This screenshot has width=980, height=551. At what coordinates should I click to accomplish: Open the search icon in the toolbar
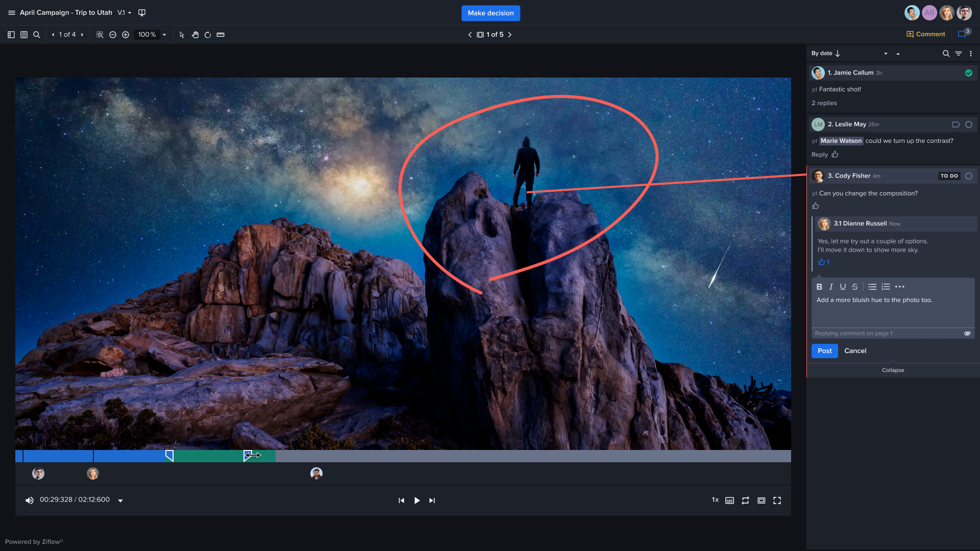[x=36, y=35]
